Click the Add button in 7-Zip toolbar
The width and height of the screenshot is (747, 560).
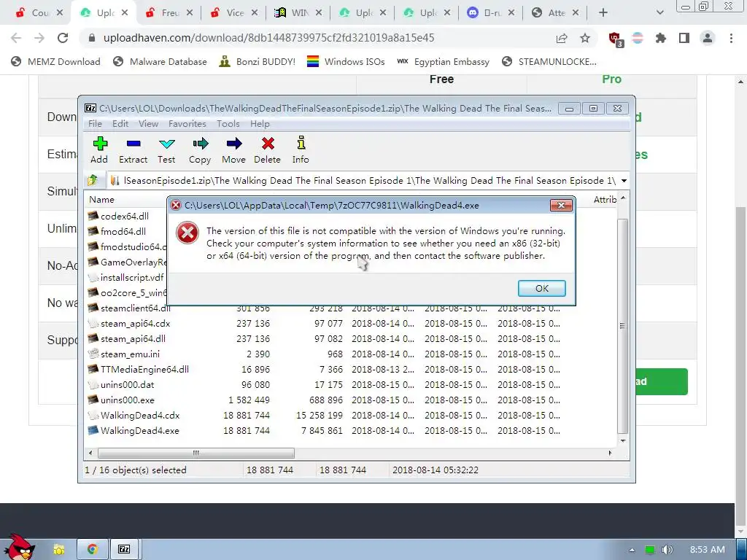point(99,150)
